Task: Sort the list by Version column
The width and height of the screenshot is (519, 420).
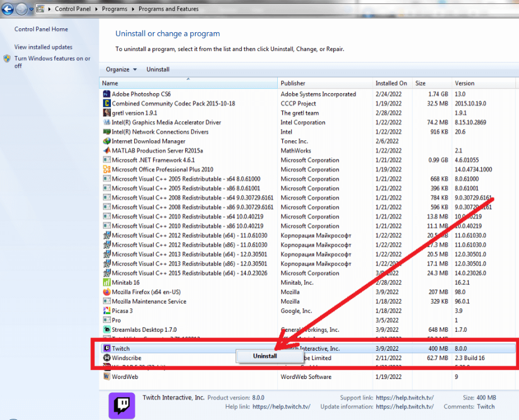Action: (x=484, y=83)
